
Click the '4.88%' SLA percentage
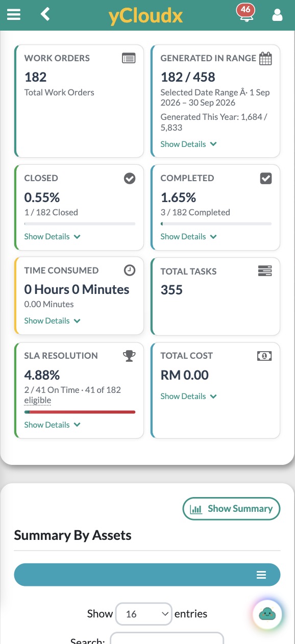[42, 375]
